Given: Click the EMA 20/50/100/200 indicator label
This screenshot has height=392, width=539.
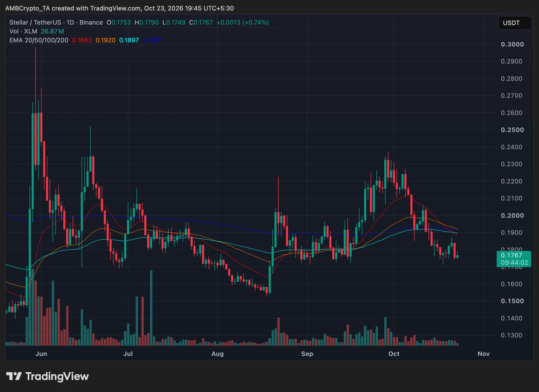Looking at the screenshot, I should [39, 40].
